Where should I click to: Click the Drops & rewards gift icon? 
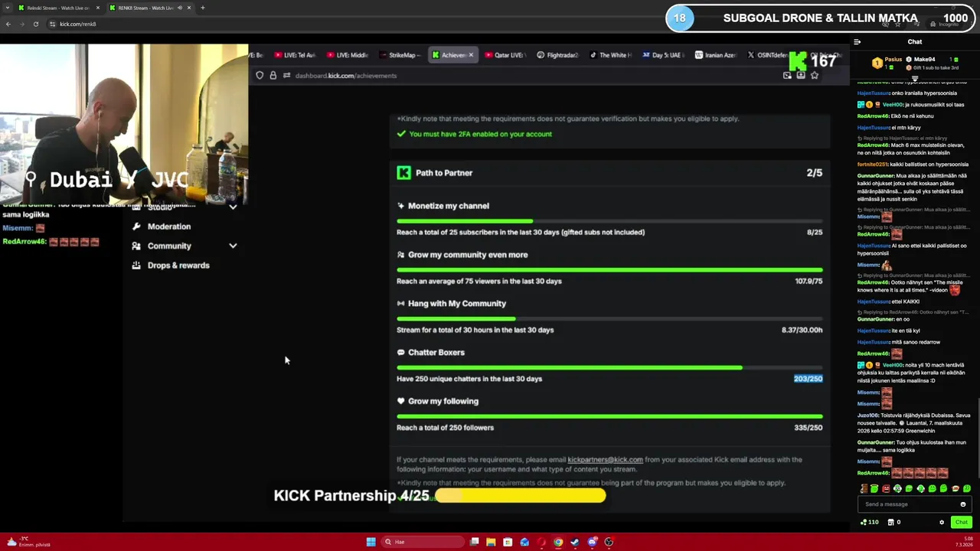[x=136, y=266]
